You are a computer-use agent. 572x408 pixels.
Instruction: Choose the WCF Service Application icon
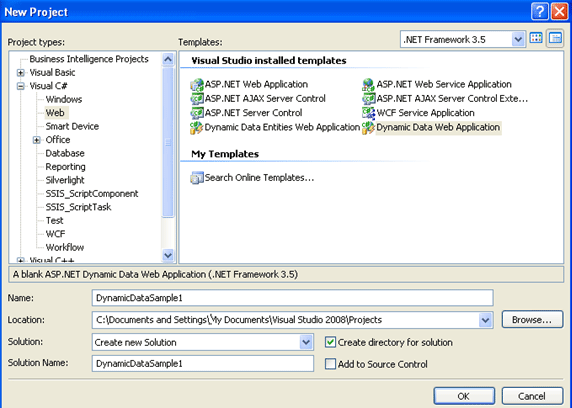click(368, 113)
